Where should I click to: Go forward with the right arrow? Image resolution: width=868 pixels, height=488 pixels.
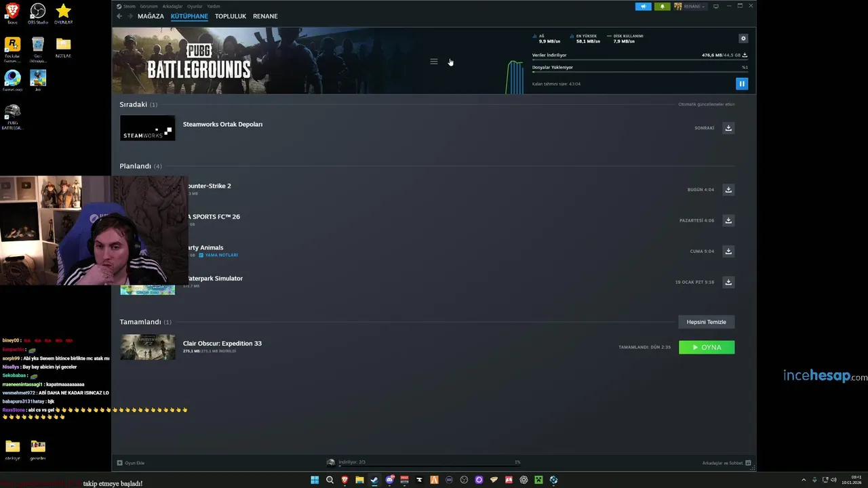130,16
